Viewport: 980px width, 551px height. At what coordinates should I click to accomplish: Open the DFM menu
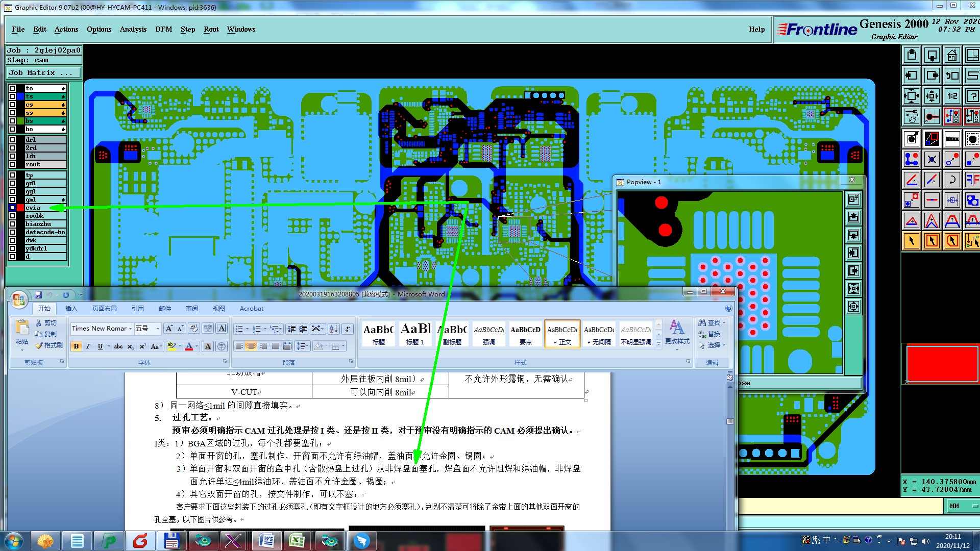tap(163, 29)
